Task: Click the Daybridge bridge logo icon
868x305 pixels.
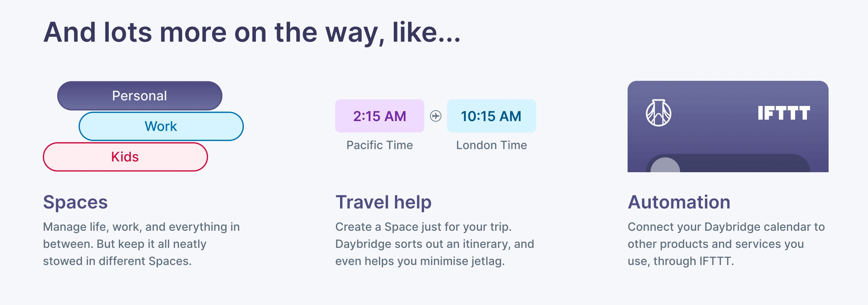Action: [x=658, y=113]
